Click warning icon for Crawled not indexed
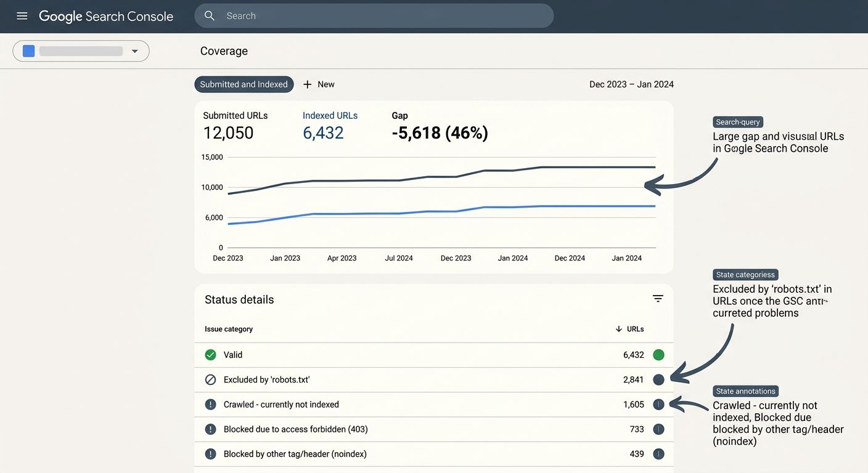The image size is (868, 473). point(211,405)
